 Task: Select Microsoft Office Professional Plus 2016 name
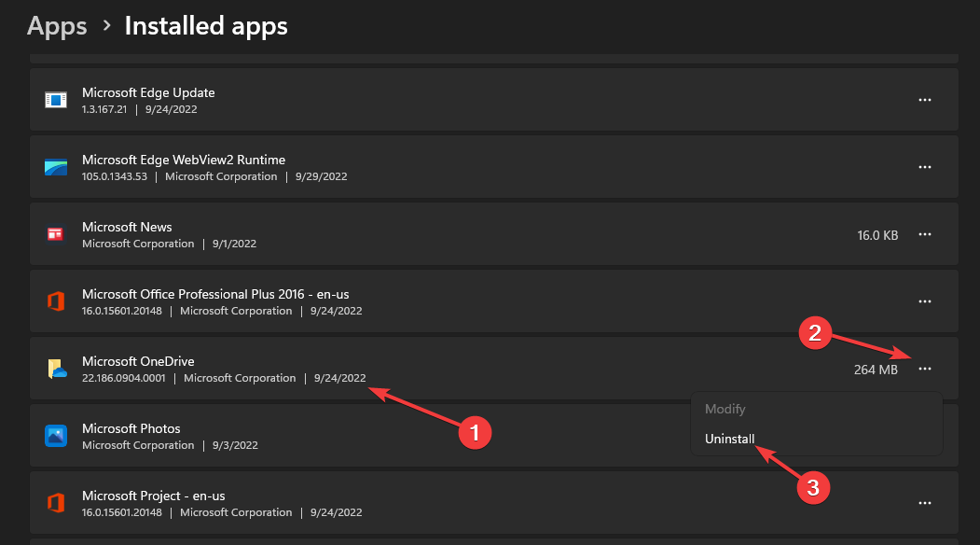pos(215,294)
